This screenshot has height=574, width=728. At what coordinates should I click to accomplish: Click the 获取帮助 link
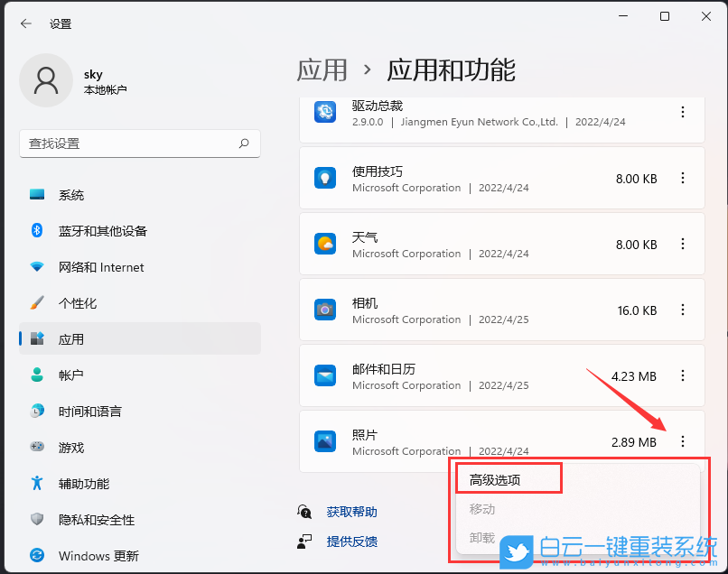coord(351,511)
